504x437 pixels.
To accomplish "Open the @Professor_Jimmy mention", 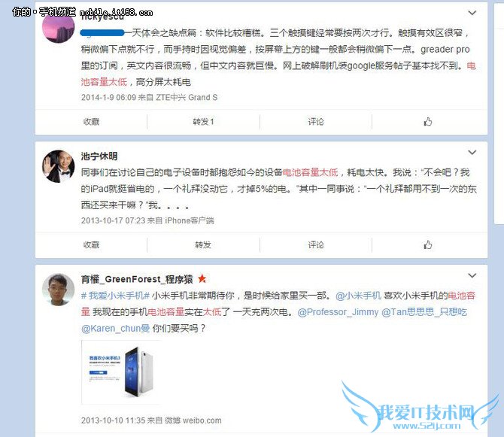I will 338,312.
